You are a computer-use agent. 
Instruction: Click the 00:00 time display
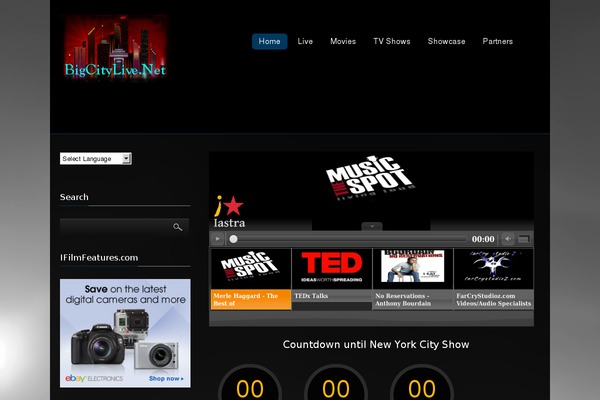(483, 239)
